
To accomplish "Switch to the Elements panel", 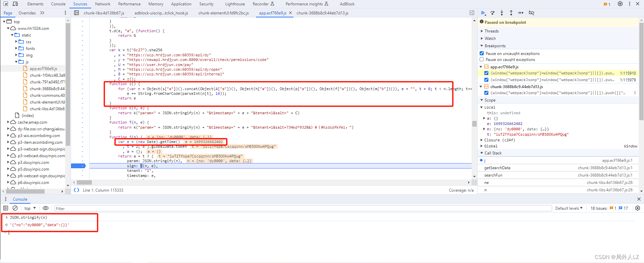I will (x=35, y=4).
